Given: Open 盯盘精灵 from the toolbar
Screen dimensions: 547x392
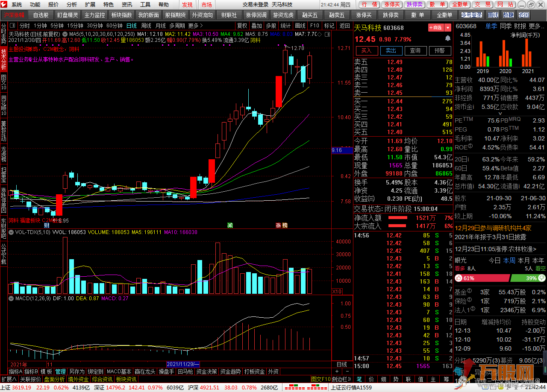Looking at the screenshot, I should click(68, 15).
